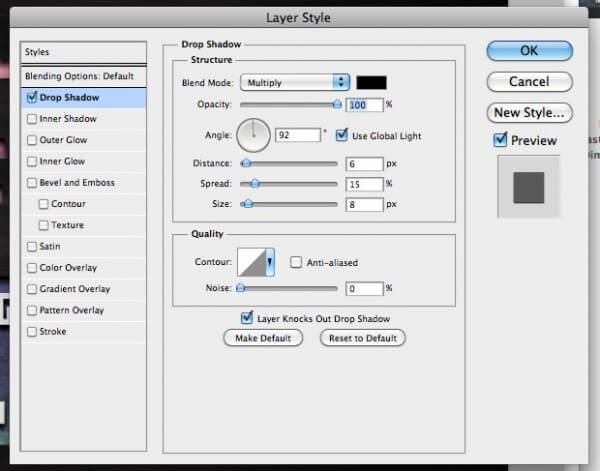The image size is (600, 471).
Task: Open the black shadow color swatch
Action: 371,82
